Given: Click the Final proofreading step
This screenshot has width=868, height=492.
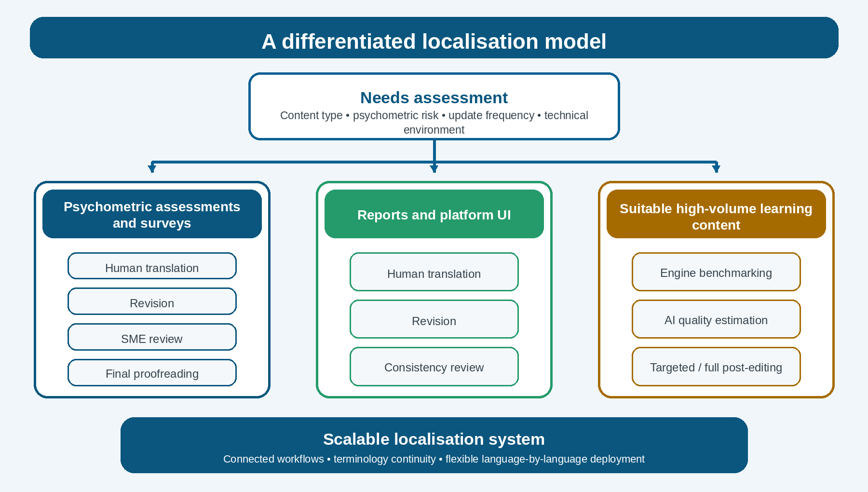Looking at the screenshot, I should point(152,372).
